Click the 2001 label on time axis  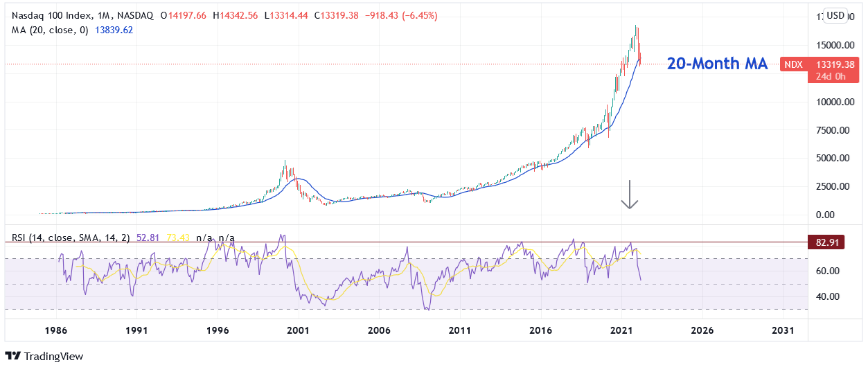pos(299,330)
